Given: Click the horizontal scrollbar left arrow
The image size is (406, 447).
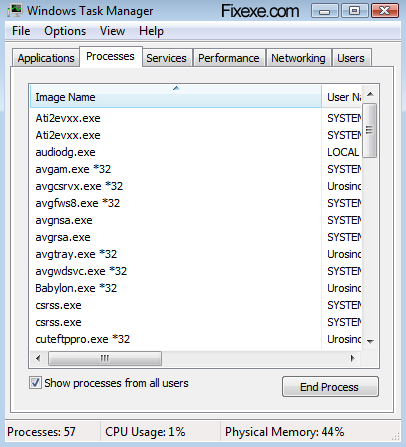Looking at the screenshot, I should (38, 359).
